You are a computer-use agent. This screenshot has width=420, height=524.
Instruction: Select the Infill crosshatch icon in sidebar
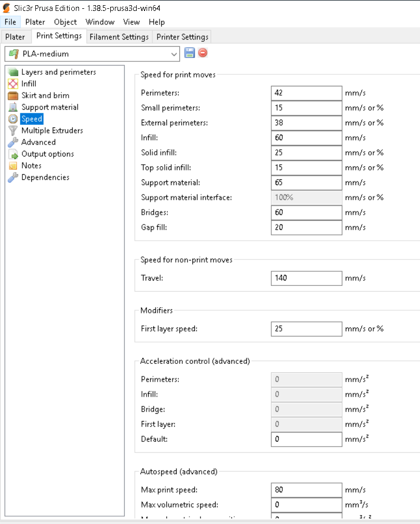point(13,84)
